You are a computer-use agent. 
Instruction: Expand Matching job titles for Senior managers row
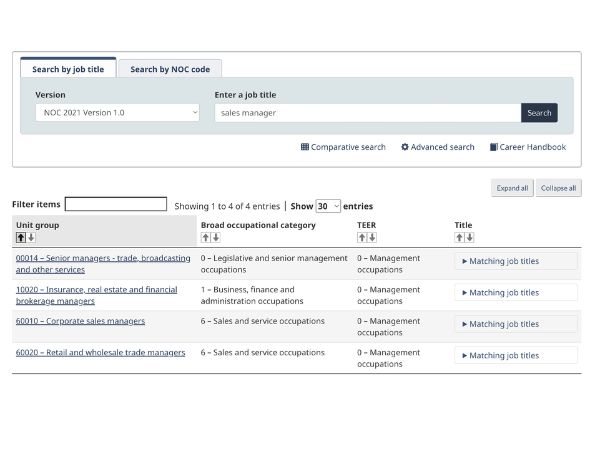[x=515, y=261]
